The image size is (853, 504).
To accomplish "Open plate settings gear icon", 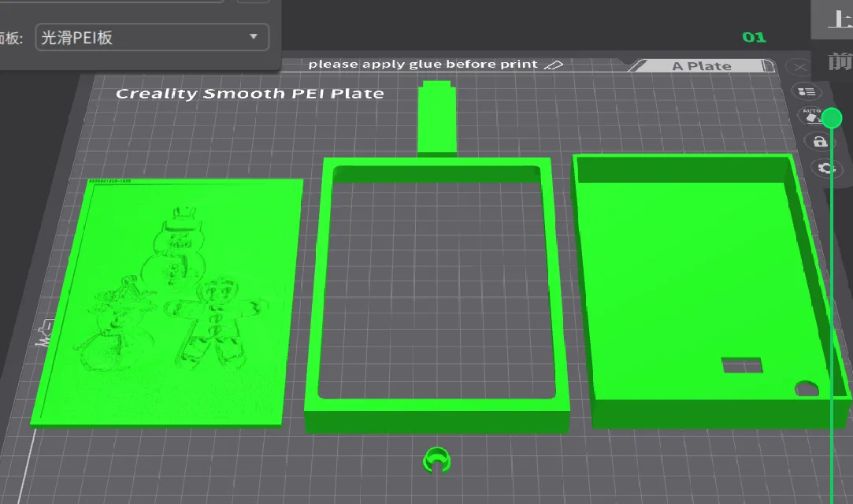I will pos(826,168).
